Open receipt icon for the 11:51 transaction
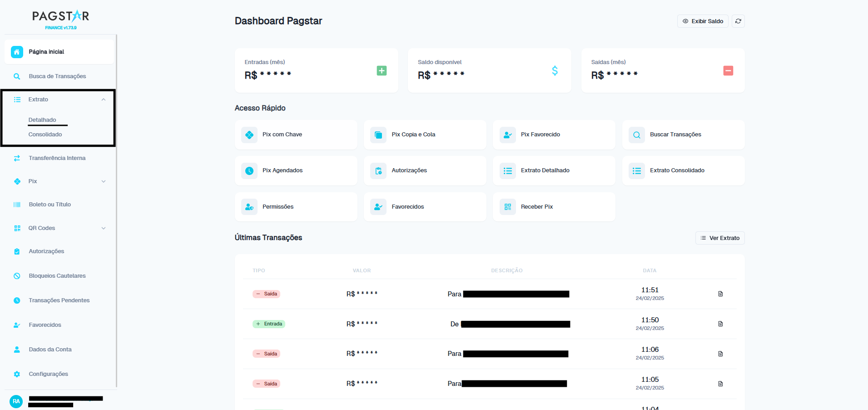868x410 pixels. point(720,294)
